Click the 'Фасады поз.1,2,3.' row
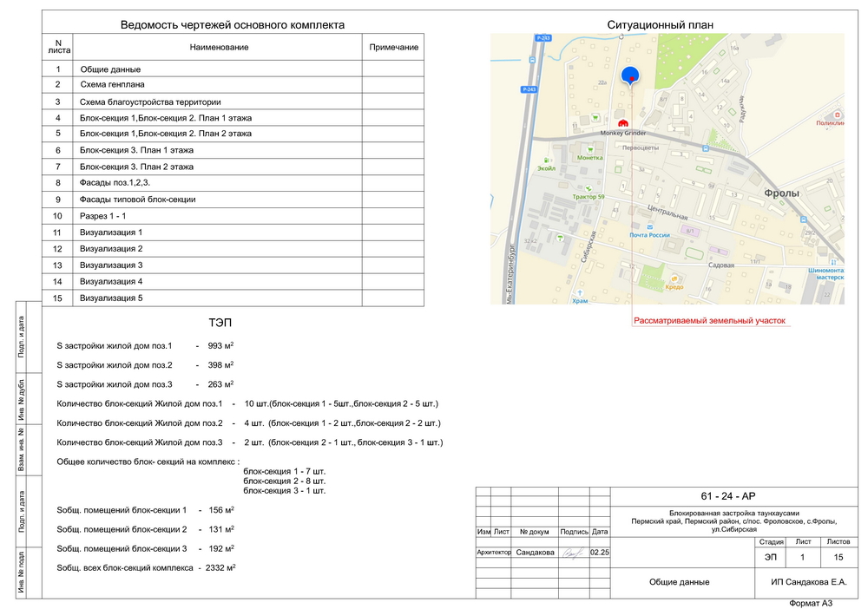 pos(233,182)
